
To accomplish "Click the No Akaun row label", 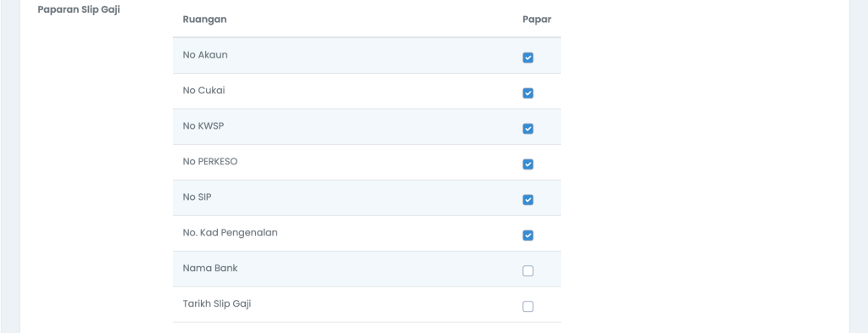I will click(205, 55).
